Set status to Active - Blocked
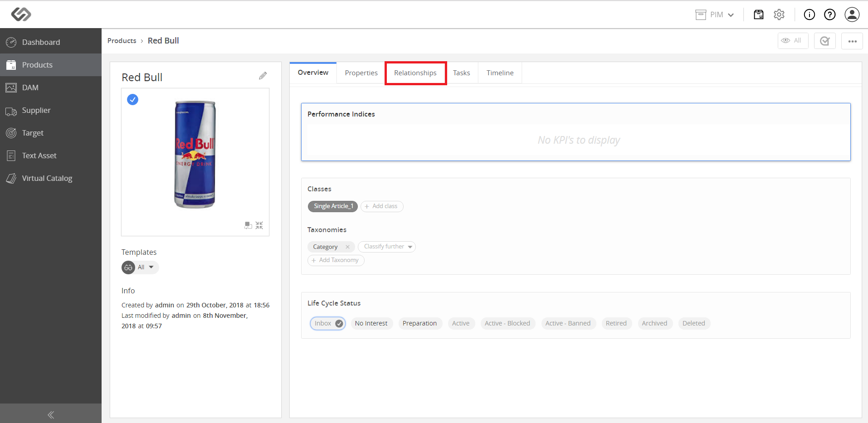Screen dimensions: 868x423 click(x=507, y=323)
